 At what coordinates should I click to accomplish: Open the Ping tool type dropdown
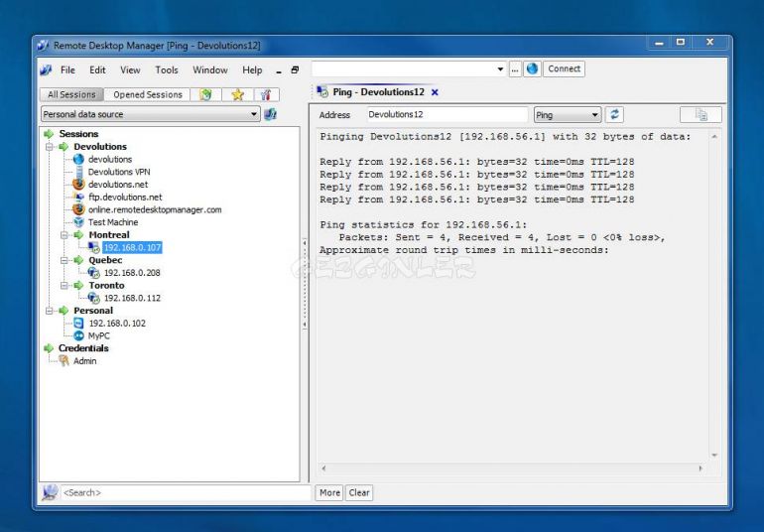(568, 115)
